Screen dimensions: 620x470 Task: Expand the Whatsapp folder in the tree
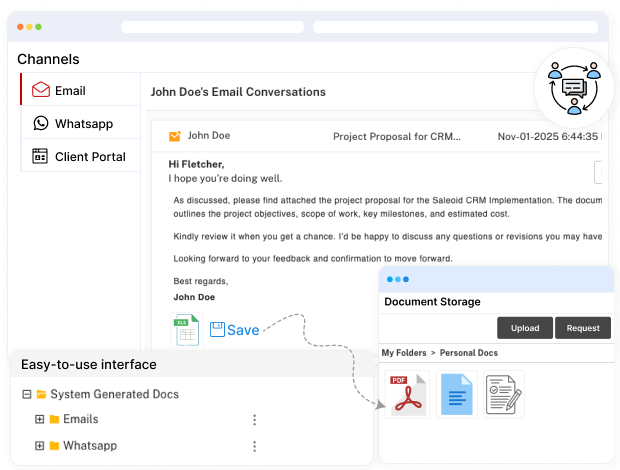click(40, 445)
